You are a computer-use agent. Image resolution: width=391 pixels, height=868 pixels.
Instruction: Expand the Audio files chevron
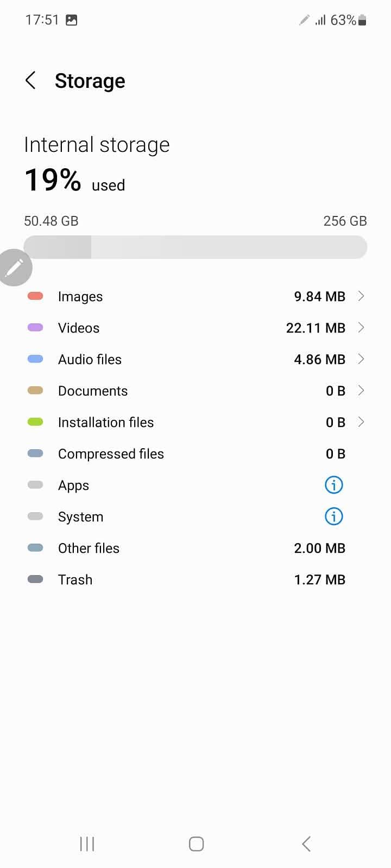click(361, 359)
